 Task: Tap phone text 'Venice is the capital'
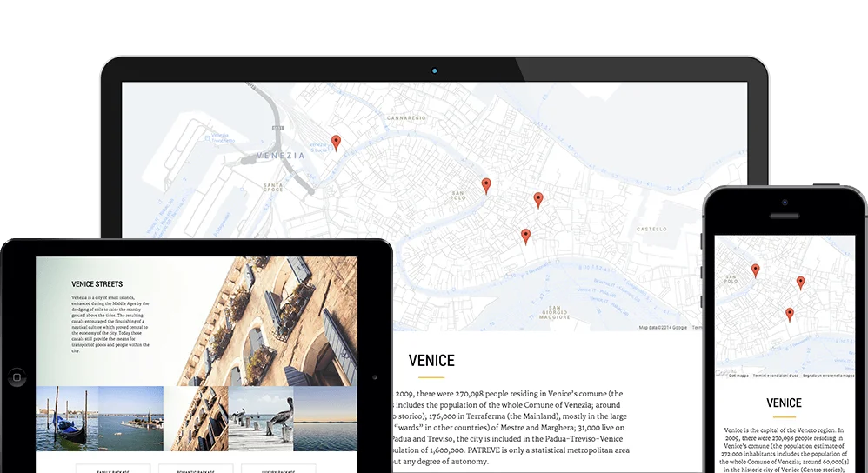[x=784, y=450]
